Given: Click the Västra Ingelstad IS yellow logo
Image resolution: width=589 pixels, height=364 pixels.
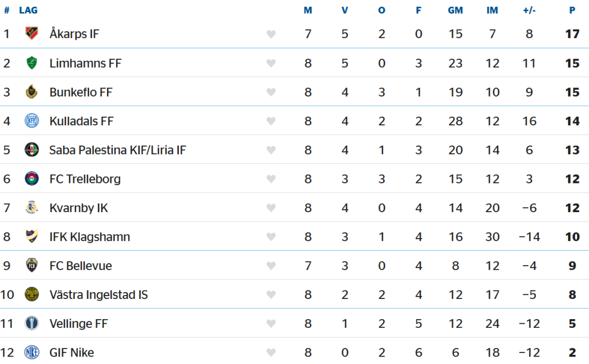Looking at the screenshot, I should 32,295.
